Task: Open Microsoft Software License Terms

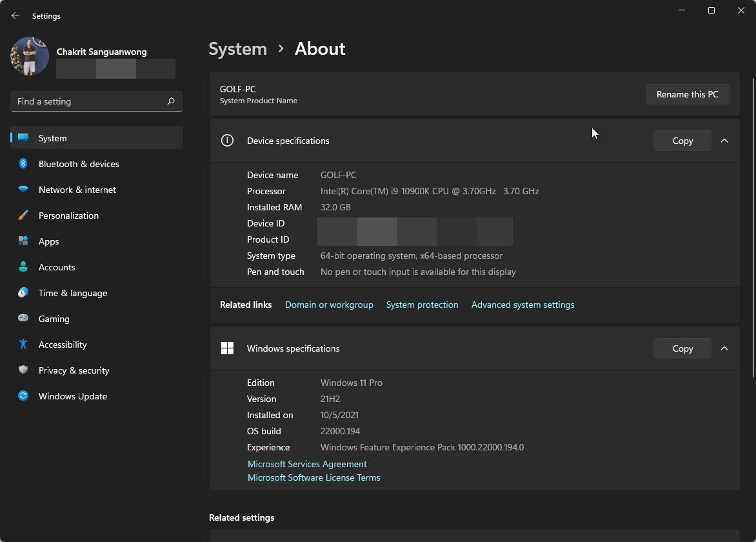Action: pos(314,477)
